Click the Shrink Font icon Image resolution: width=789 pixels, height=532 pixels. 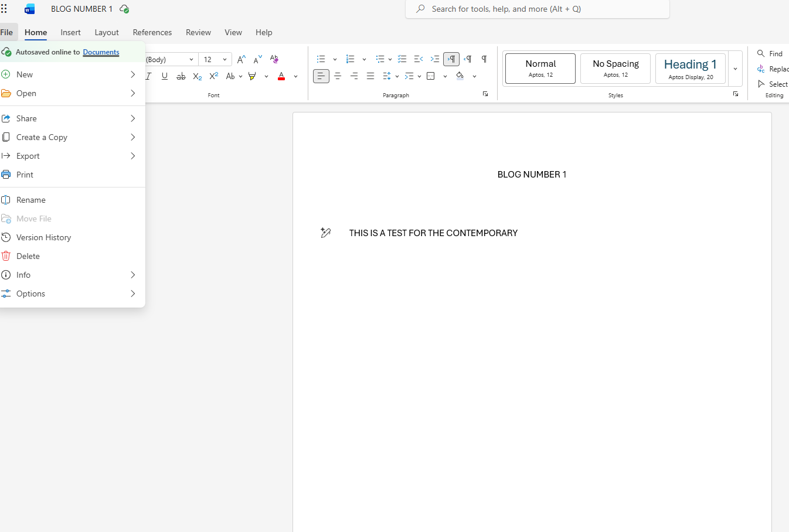258,59
